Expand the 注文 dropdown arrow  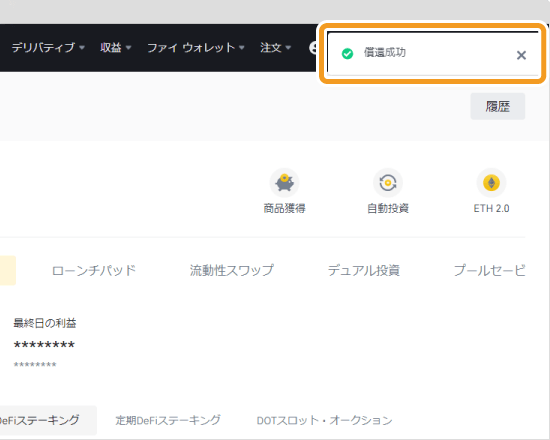pos(288,47)
